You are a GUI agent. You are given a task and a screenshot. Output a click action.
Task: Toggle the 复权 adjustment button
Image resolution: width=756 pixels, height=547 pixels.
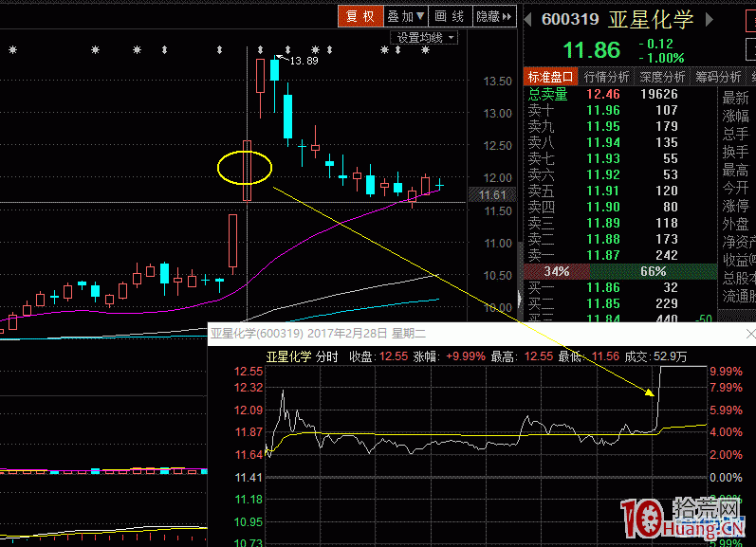coord(360,16)
